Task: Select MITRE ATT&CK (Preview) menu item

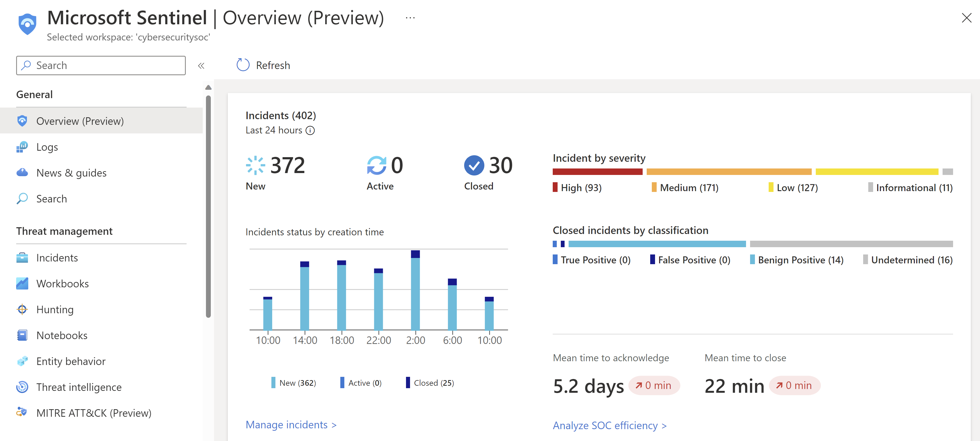Action: coord(94,413)
